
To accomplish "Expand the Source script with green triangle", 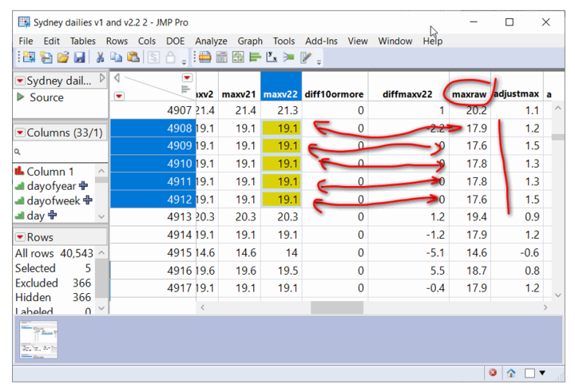I will point(21,97).
